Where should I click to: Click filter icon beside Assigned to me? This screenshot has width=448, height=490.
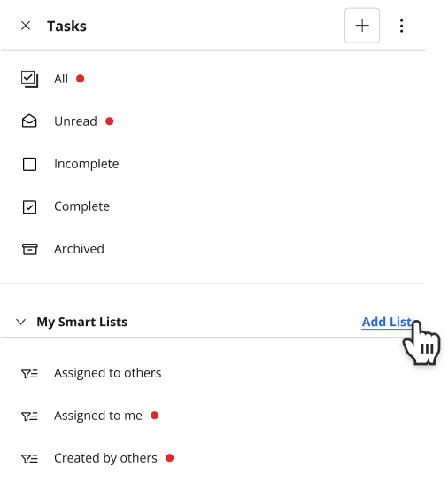pos(29,416)
